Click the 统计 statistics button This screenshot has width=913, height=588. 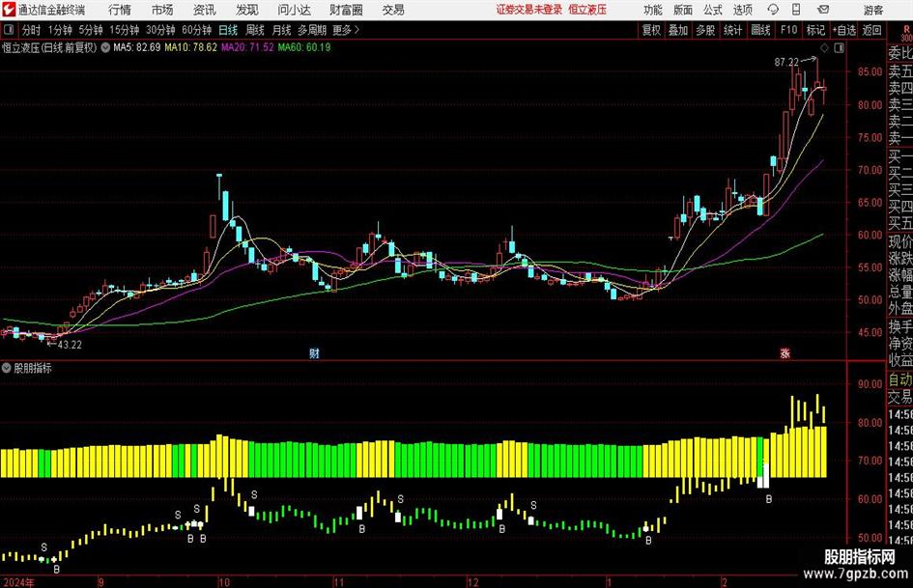[x=732, y=30]
